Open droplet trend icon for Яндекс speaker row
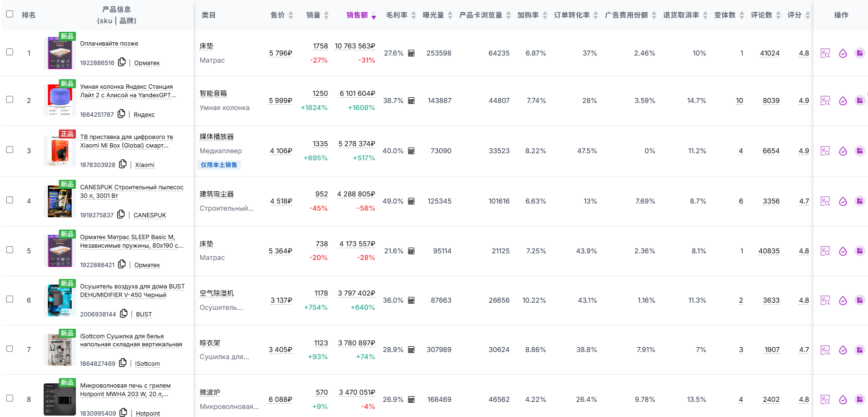 [x=842, y=101]
